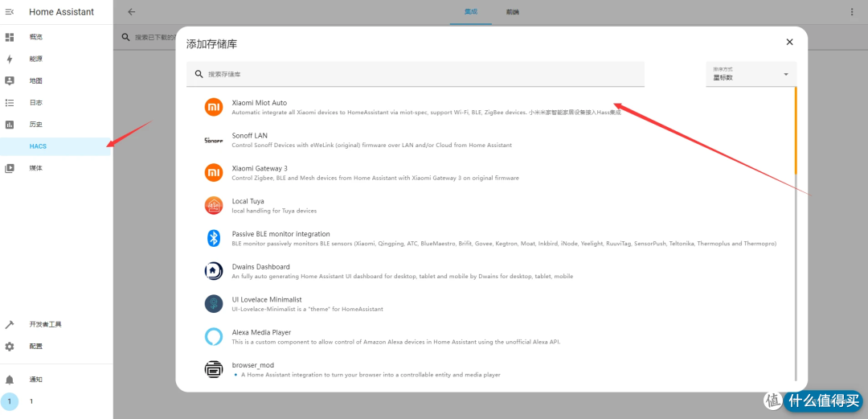Go back using the arrow icon

[131, 11]
